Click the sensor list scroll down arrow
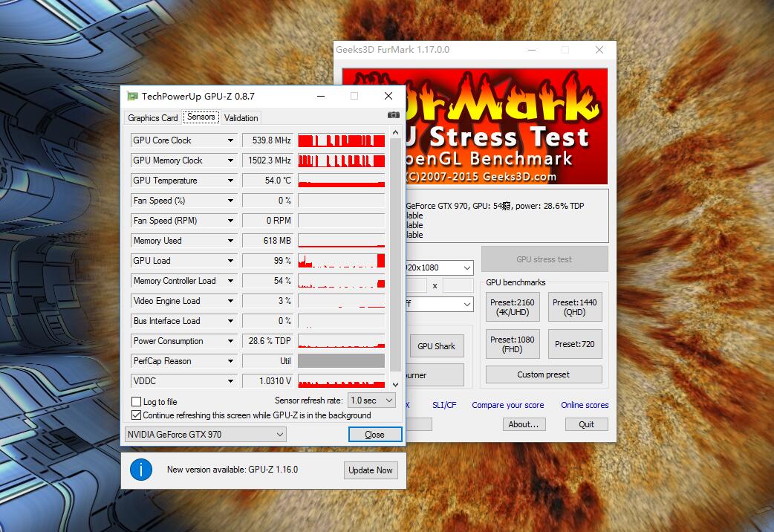The width and height of the screenshot is (774, 532). tap(395, 384)
